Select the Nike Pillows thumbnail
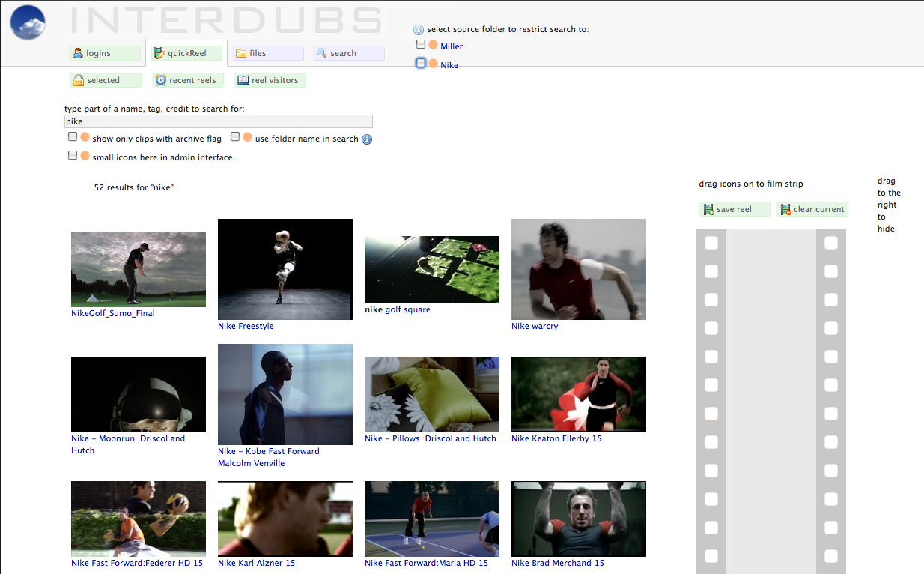Screen dimensions: 924x574 (432, 394)
